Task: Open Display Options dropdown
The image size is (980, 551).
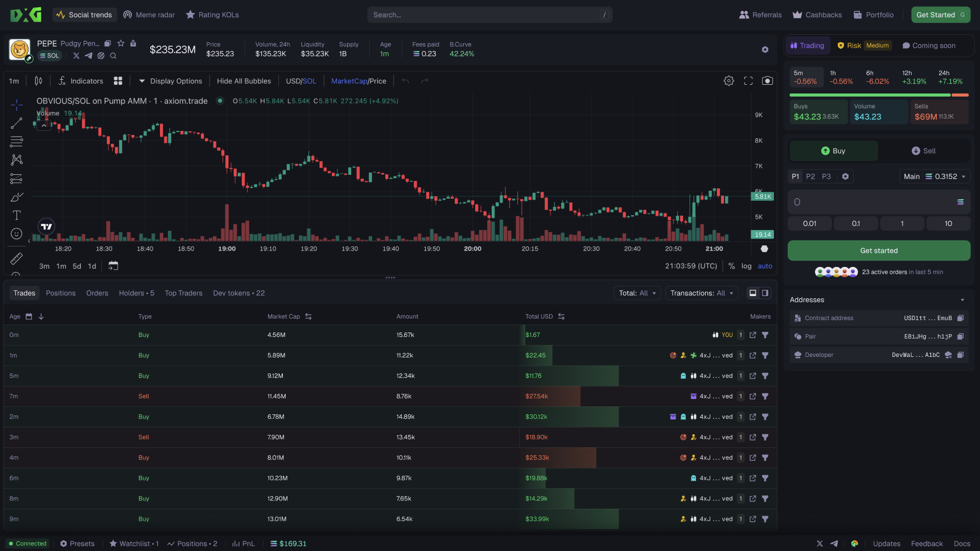Action: 170,81
